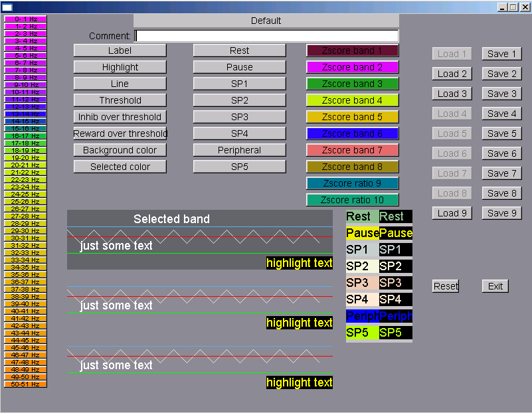Select Inhib over threshold button
This screenshot has width=532, height=413.
tap(120, 117)
